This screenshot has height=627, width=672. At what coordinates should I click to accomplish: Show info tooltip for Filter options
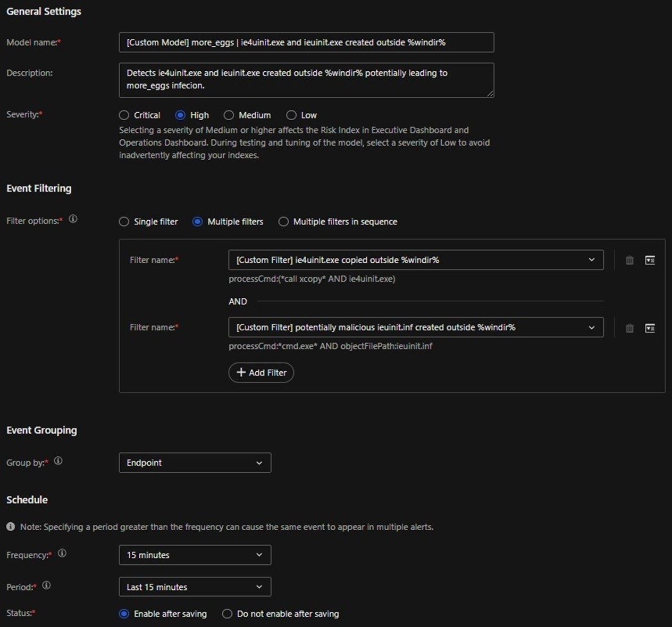click(73, 219)
